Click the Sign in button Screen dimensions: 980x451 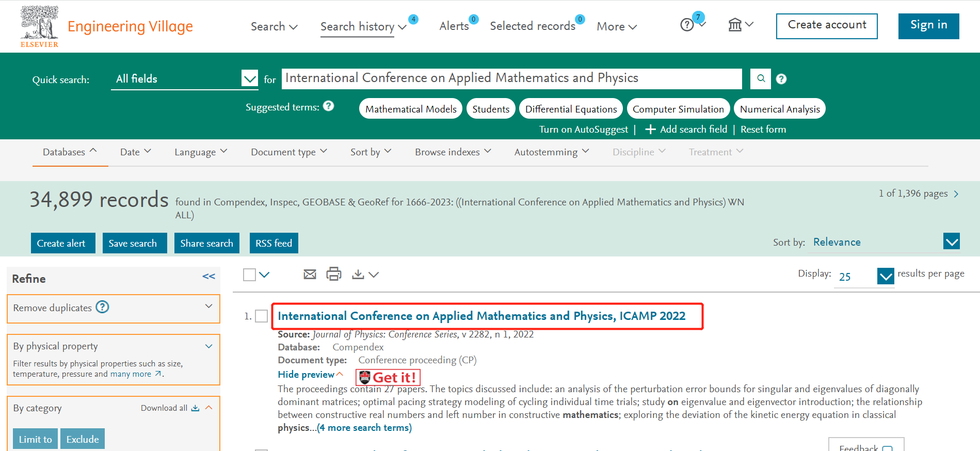928,26
